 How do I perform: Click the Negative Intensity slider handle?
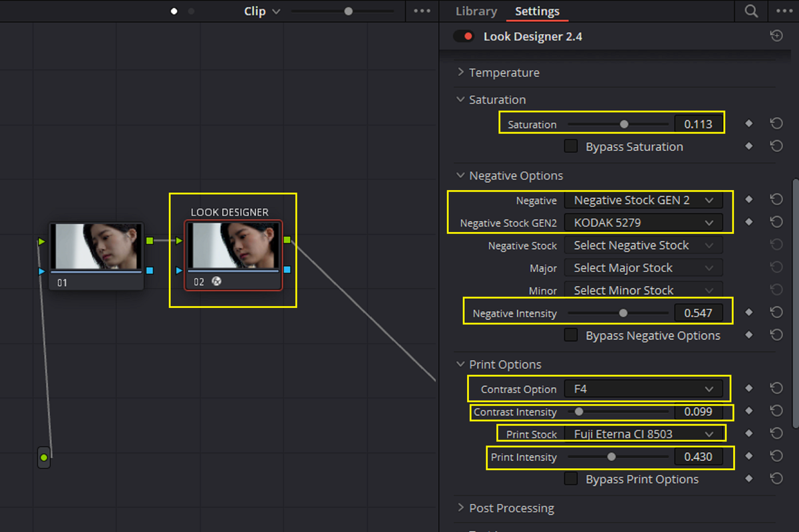pos(623,313)
